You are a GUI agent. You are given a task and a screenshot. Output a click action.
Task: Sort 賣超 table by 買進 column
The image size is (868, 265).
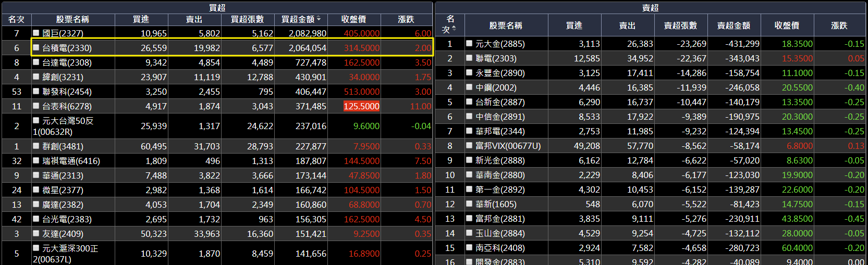click(574, 26)
